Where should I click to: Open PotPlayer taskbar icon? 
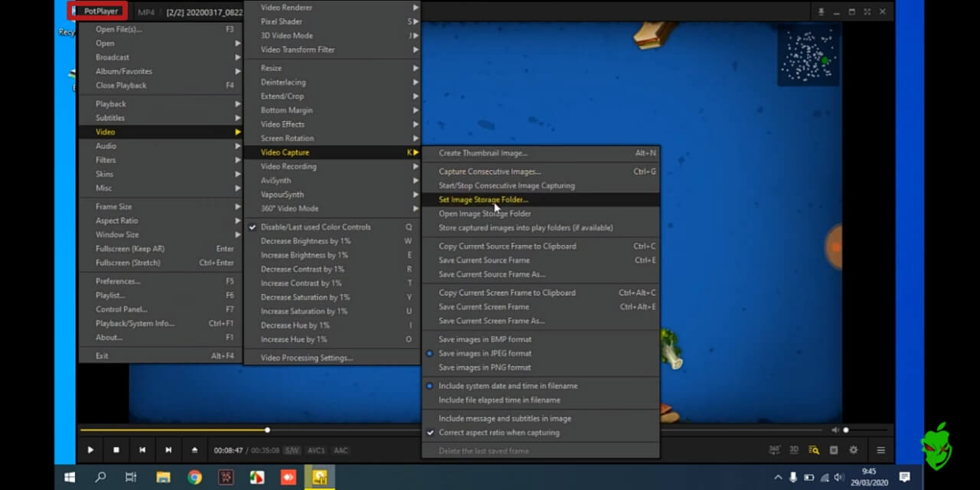coord(319,478)
